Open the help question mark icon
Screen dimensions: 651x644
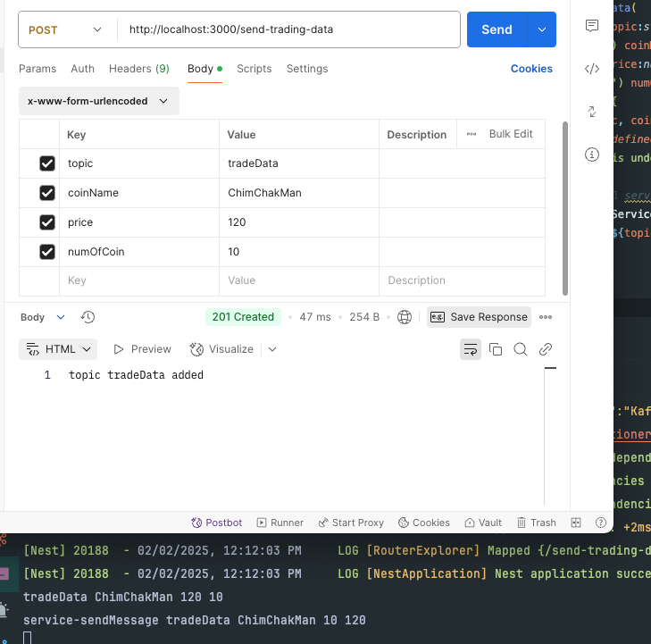601,523
